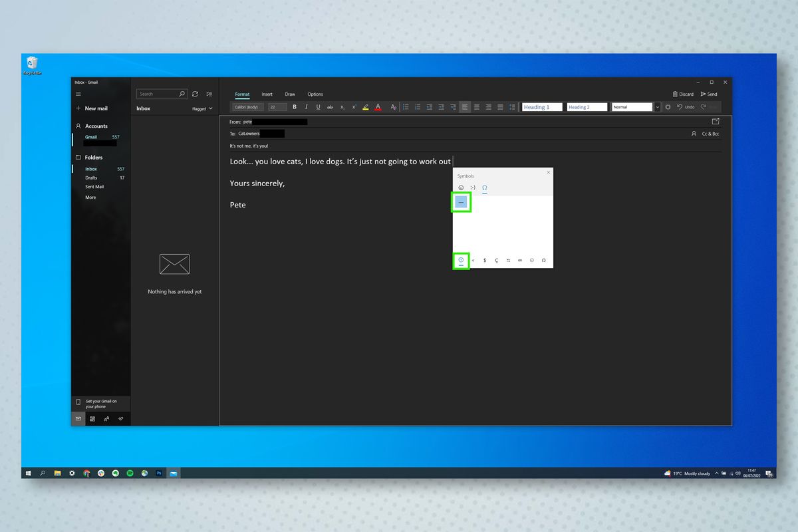Send the email
This screenshot has height=532, width=798.
point(709,94)
